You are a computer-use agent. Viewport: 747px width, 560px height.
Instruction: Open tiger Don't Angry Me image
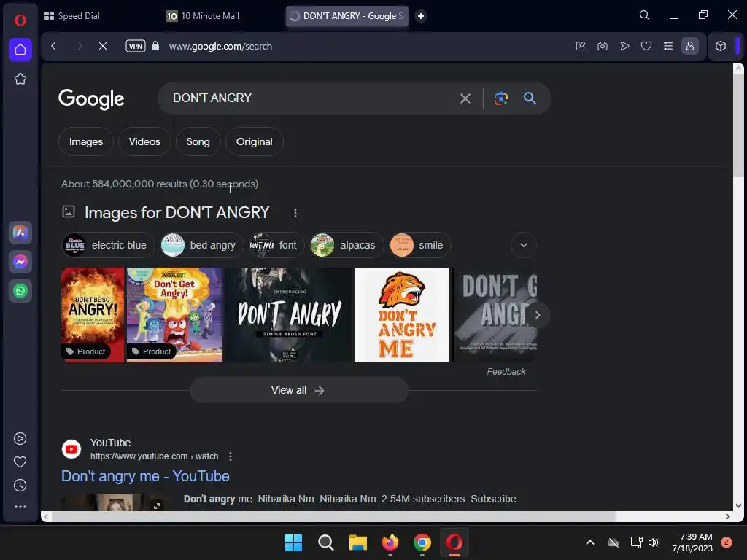tap(402, 315)
